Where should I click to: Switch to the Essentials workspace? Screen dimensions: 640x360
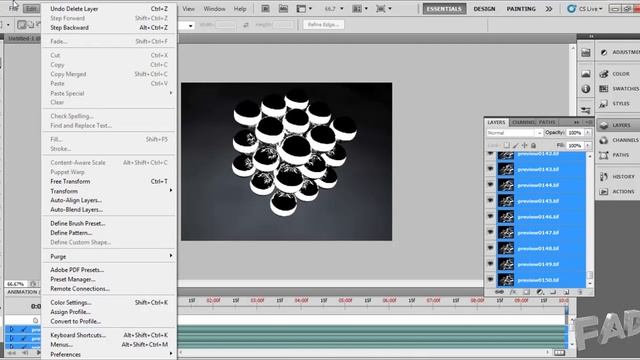pos(444,9)
